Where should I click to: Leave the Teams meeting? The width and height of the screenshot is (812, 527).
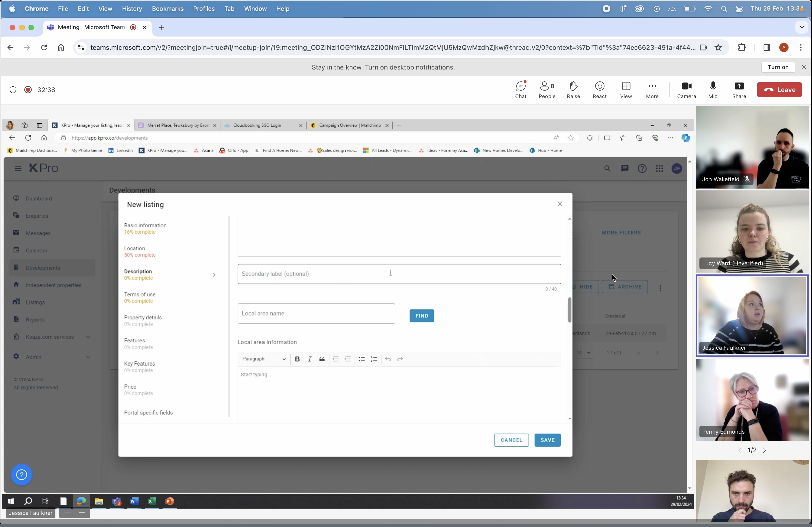click(x=779, y=90)
